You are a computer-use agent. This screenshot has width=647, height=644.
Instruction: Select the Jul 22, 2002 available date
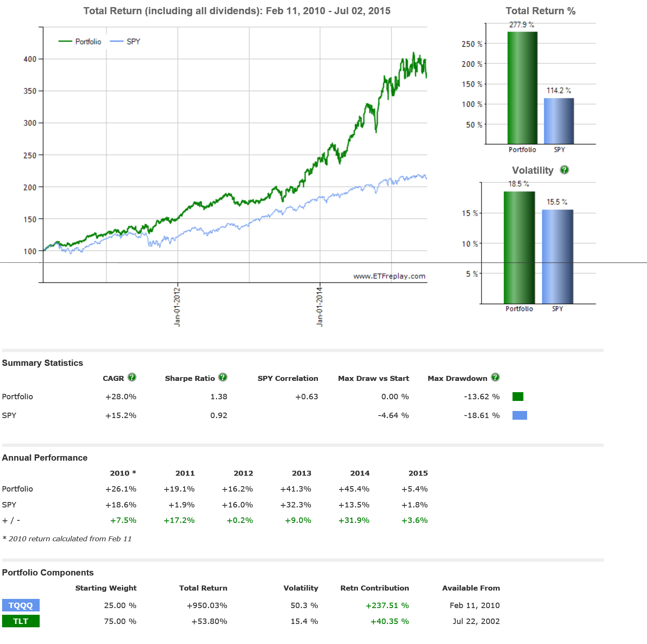[x=476, y=621]
